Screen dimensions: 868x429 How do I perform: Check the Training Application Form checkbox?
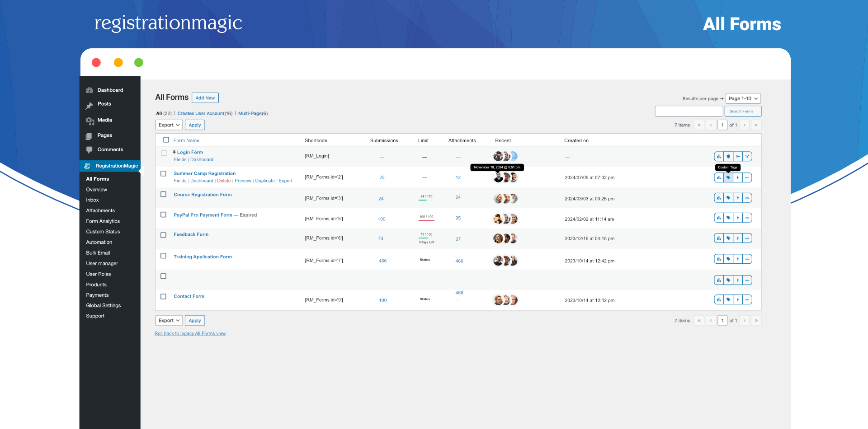pos(164,256)
